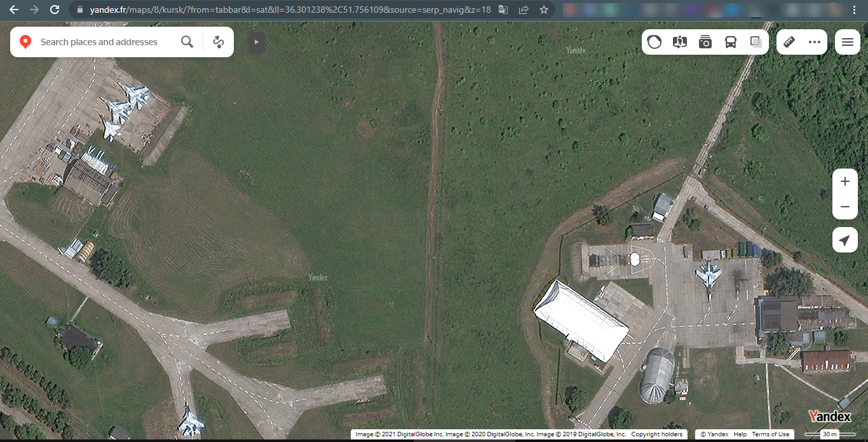The height and width of the screenshot is (442, 868).
Task: Select the ruler distance measuring tool
Action: [789, 42]
